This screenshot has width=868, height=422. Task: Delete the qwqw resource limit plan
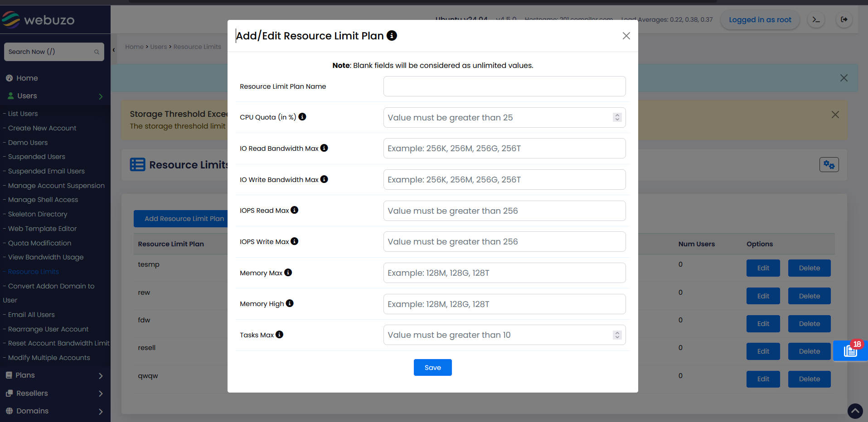[810, 379]
